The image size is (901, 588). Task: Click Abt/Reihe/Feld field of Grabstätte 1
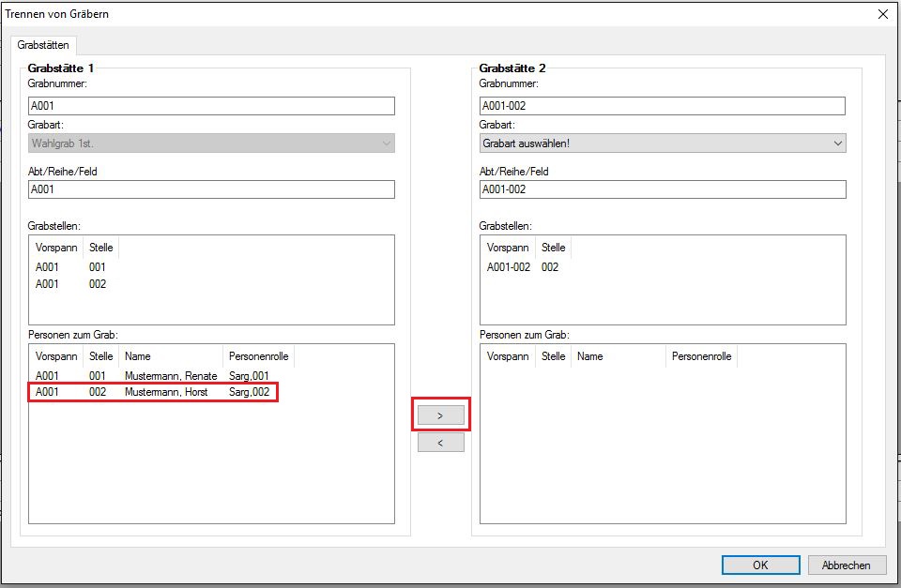(211, 189)
